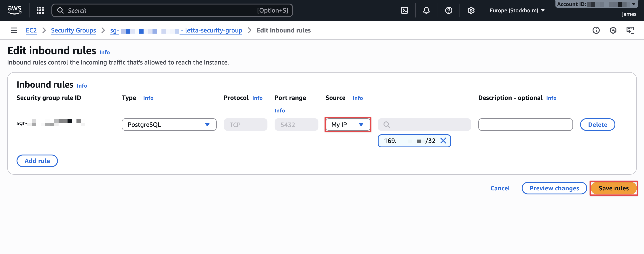Image resolution: width=644 pixels, height=254 pixels.
Task: Open the My IP source dropdown
Action: 347,125
